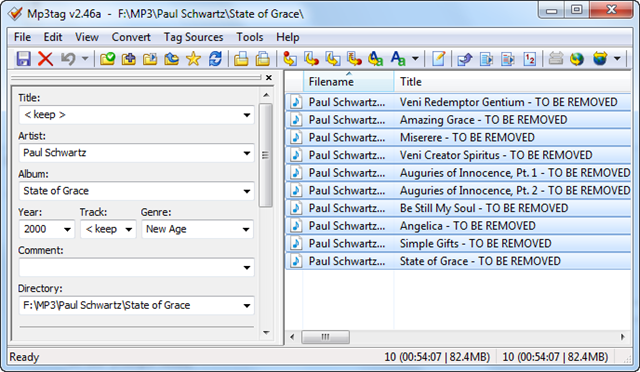Change directory using folder with green check
The width and height of the screenshot is (640, 372).
[107, 59]
